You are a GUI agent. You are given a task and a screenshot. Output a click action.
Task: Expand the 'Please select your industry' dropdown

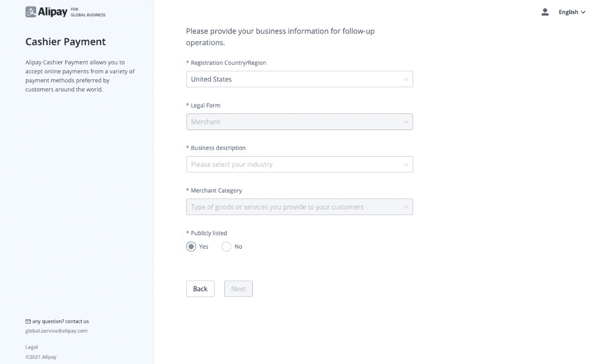click(299, 165)
